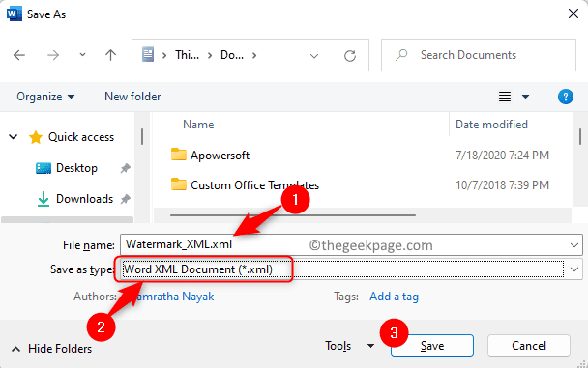Click date 10/7/2018 7:39 PM
The width and height of the screenshot is (588, 368).
(502, 185)
